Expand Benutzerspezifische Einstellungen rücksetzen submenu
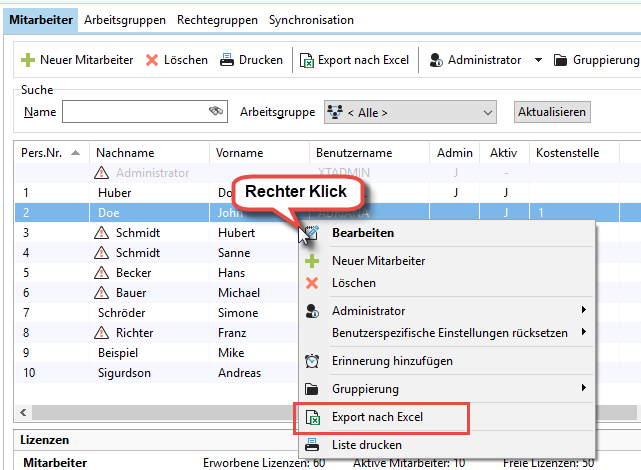Viewport: 641px width, 470px height. [582, 332]
